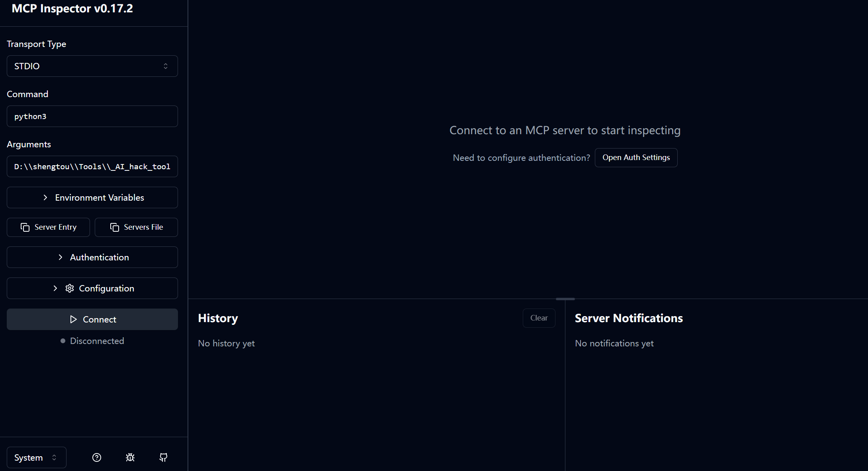
Task: Clear the History panel
Action: pos(539,318)
